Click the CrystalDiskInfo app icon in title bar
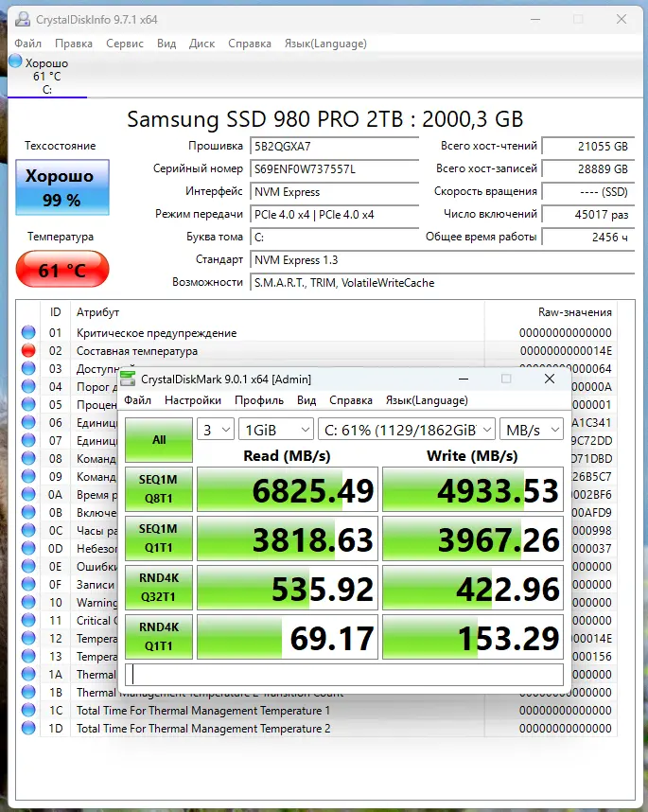Image resolution: width=648 pixels, height=812 pixels. click(23, 19)
